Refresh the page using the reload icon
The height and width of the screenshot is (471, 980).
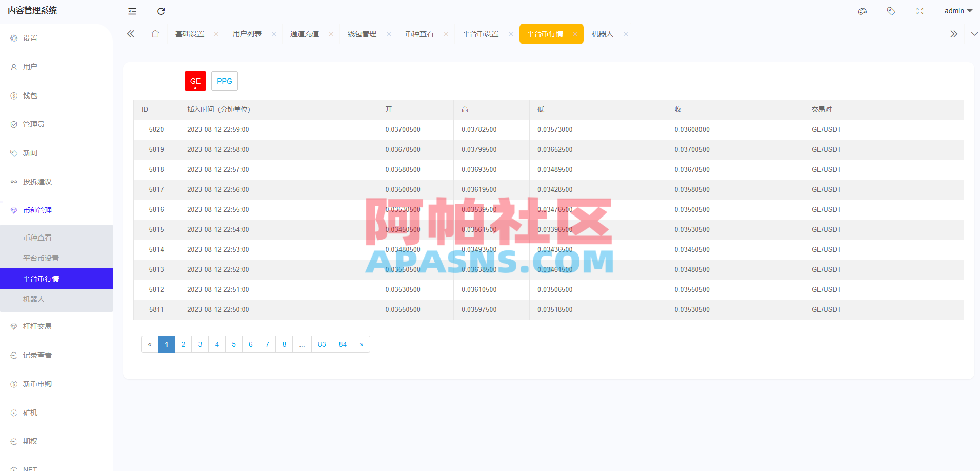(x=161, y=11)
